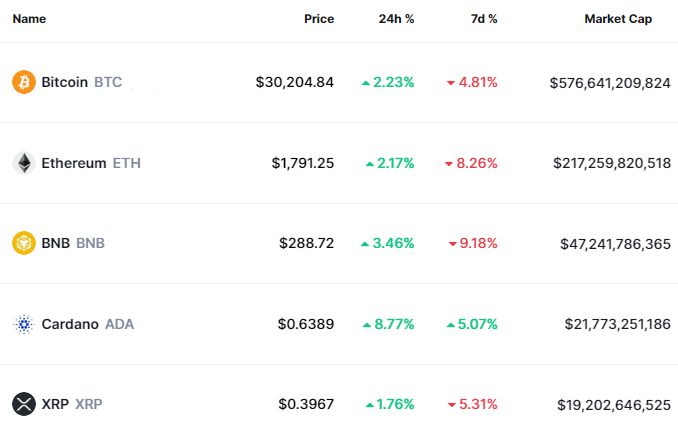Image resolution: width=678 pixels, height=432 pixels.
Task: Click Ethereum's $1,791.25 price
Action: 302,163
